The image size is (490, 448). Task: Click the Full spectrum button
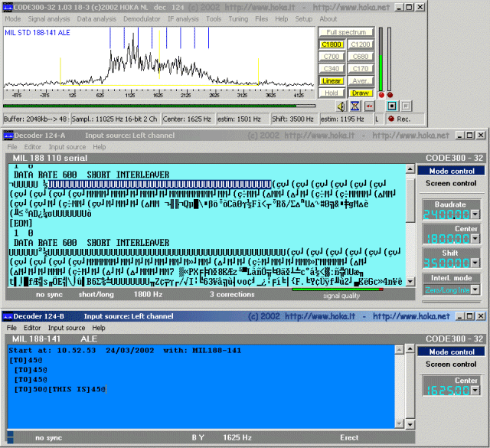coord(346,32)
